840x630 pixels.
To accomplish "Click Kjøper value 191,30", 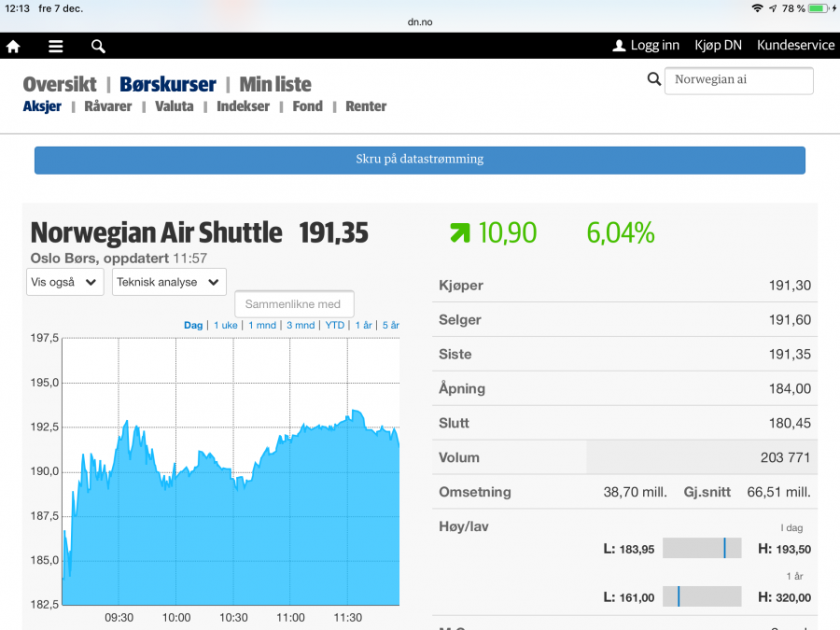I will coord(790,285).
